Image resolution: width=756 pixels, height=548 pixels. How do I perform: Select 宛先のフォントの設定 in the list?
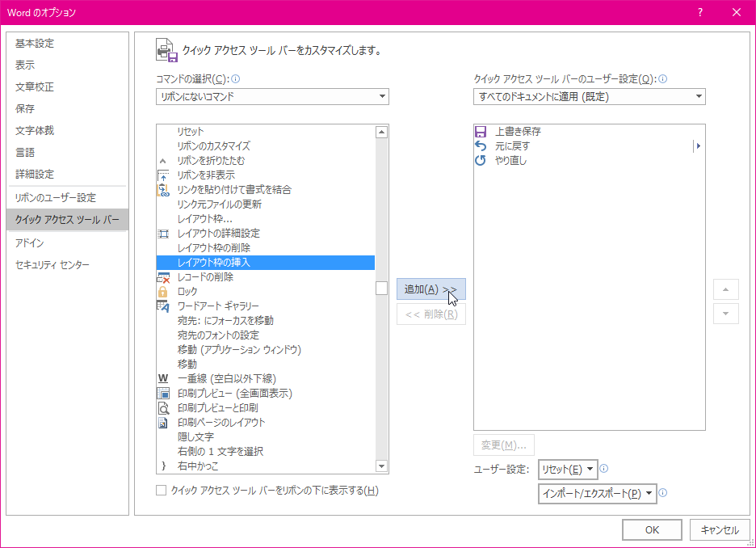point(266,335)
